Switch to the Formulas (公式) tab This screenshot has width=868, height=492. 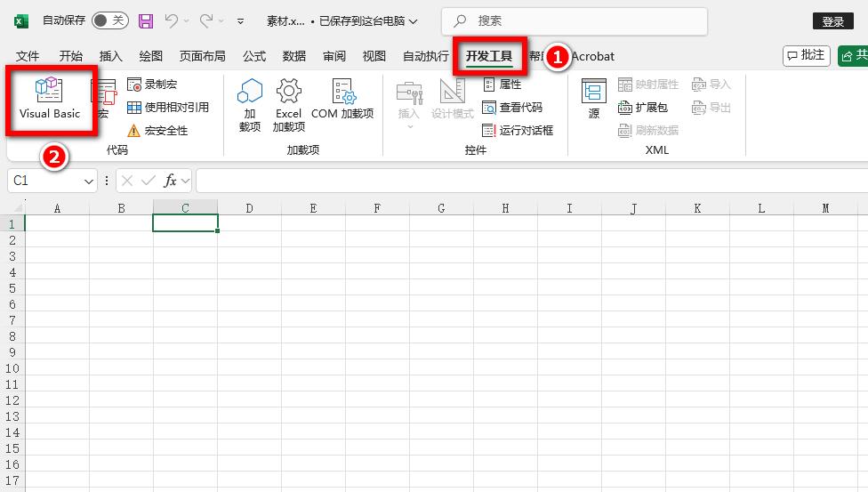(254, 56)
